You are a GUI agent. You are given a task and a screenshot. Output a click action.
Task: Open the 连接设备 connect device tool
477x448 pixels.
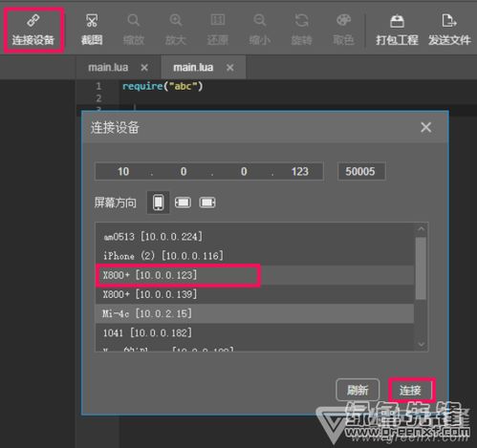(x=33, y=30)
